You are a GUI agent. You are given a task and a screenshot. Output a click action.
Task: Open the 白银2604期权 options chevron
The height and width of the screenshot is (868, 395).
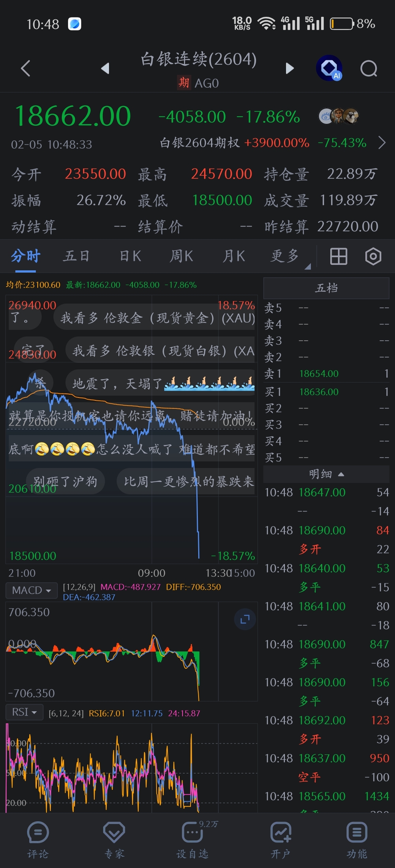click(x=382, y=142)
